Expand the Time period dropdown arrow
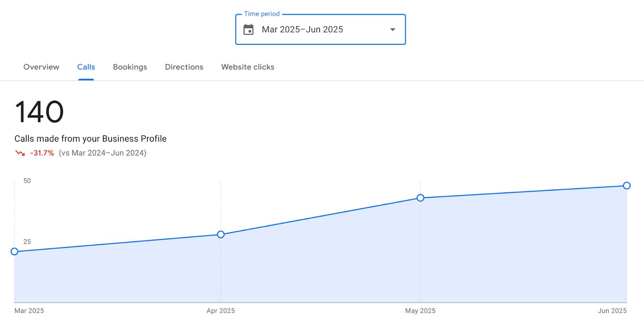Image resolution: width=644 pixels, height=330 pixels. pyautogui.click(x=392, y=30)
